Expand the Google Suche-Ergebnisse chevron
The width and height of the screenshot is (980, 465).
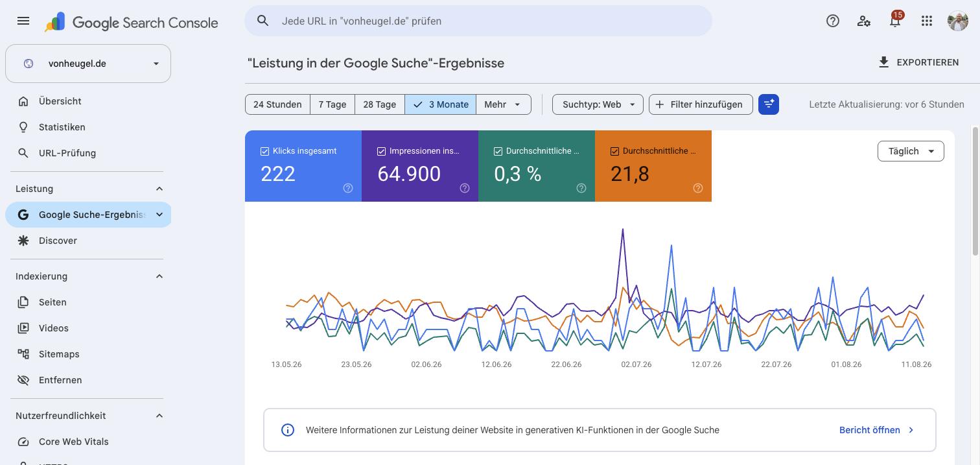tap(159, 215)
